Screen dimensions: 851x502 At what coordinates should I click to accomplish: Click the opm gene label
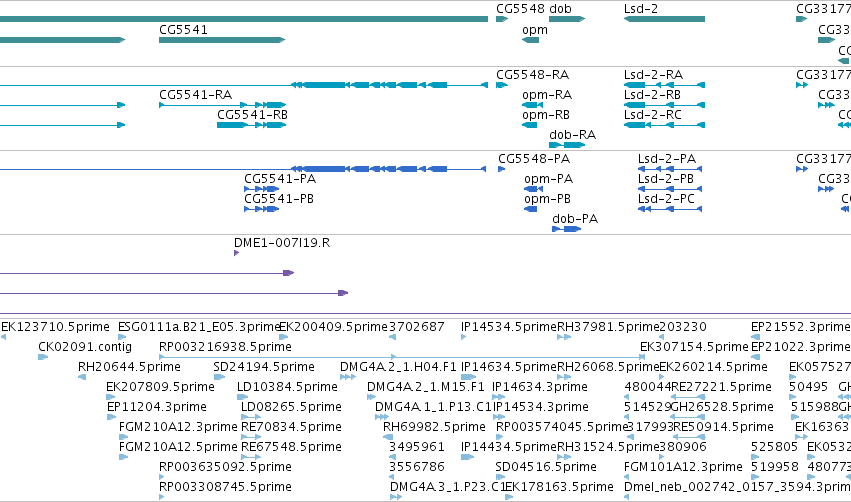pos(535,30)
